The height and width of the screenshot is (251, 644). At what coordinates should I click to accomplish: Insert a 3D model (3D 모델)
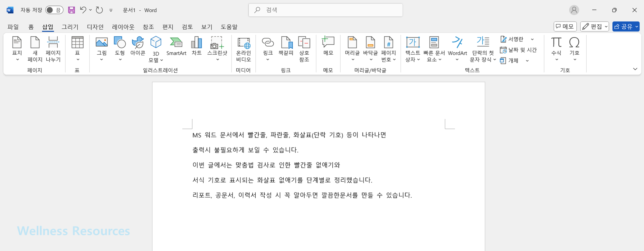[156, 49]
